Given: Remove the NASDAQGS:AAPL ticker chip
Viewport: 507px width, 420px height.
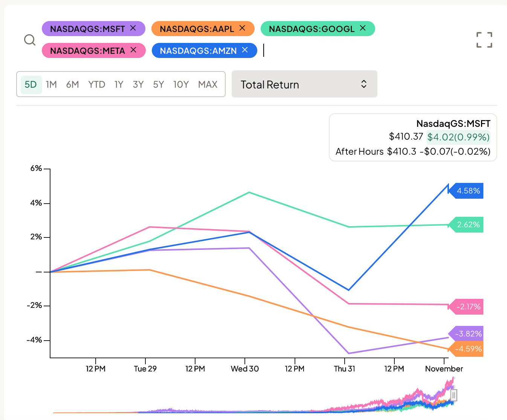Looking at the screenshot, I should [x=242, y=28].
